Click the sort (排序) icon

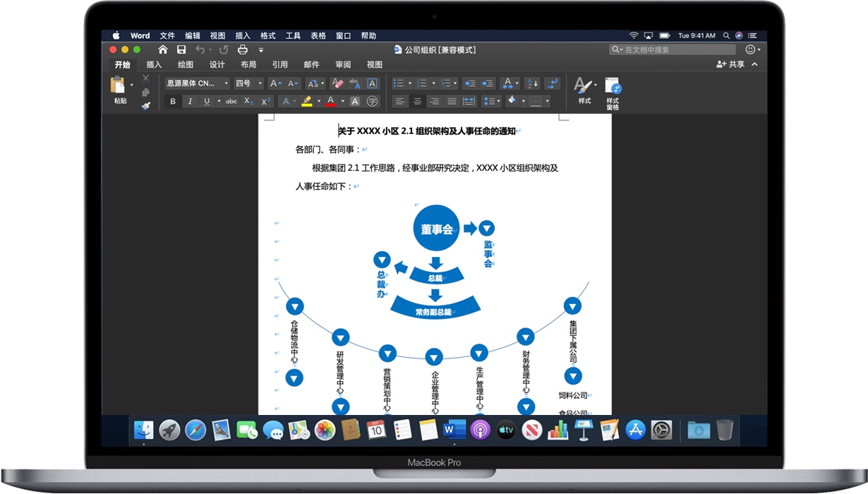pyautogui.click(x=532, y=83)
